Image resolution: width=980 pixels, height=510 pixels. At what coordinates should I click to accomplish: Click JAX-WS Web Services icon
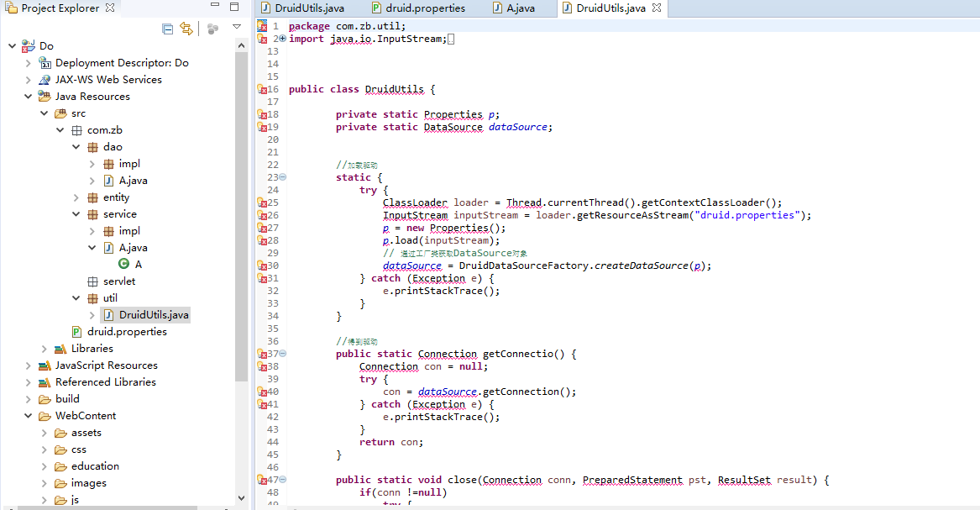45,79
